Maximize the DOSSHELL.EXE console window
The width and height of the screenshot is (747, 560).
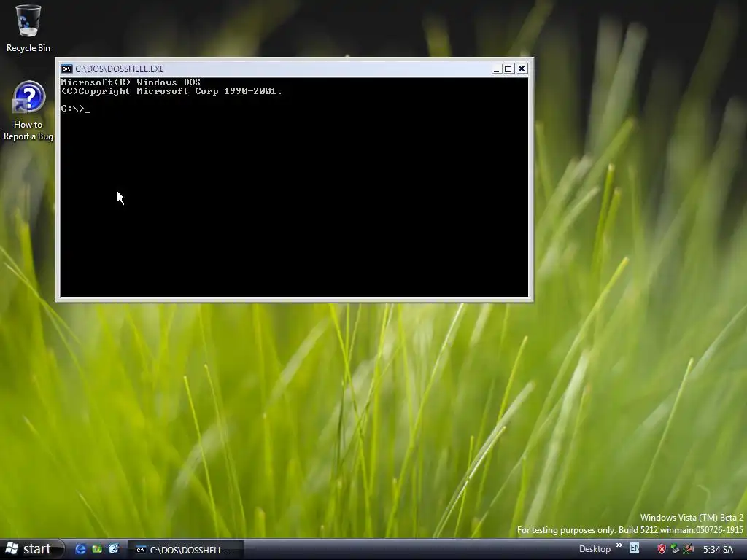point(508,69)
